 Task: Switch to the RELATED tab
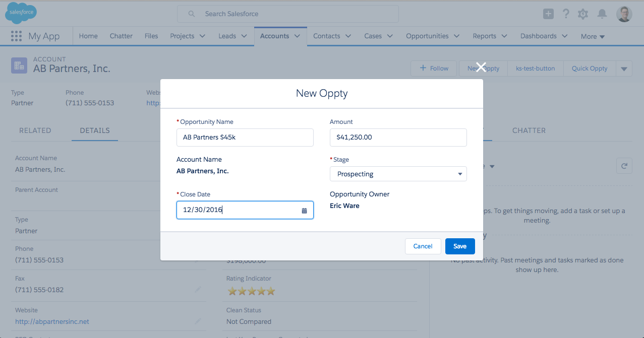[x=35, y=130]
